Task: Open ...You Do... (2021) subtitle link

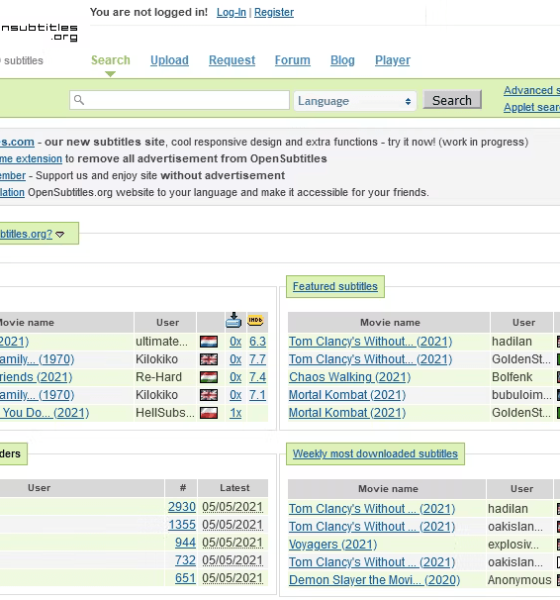Action: coord(45,412)
